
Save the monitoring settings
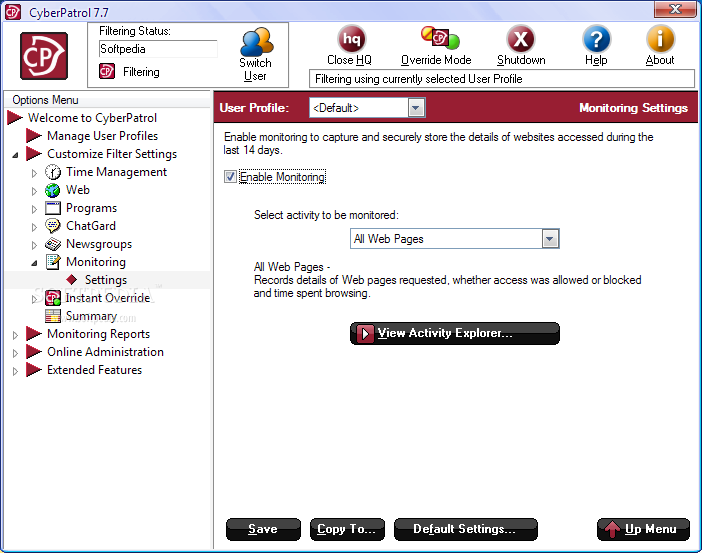[x=263, y=529]
